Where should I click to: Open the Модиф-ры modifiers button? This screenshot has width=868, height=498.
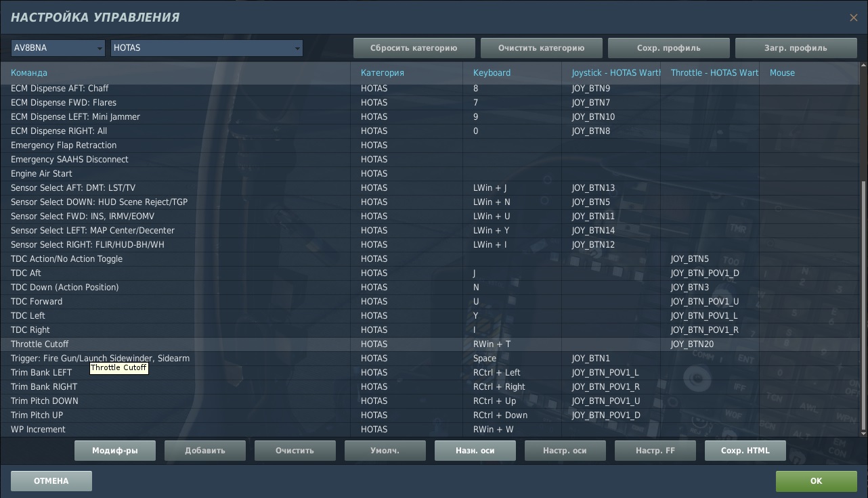pyautogui.click(x=115, y=451)
